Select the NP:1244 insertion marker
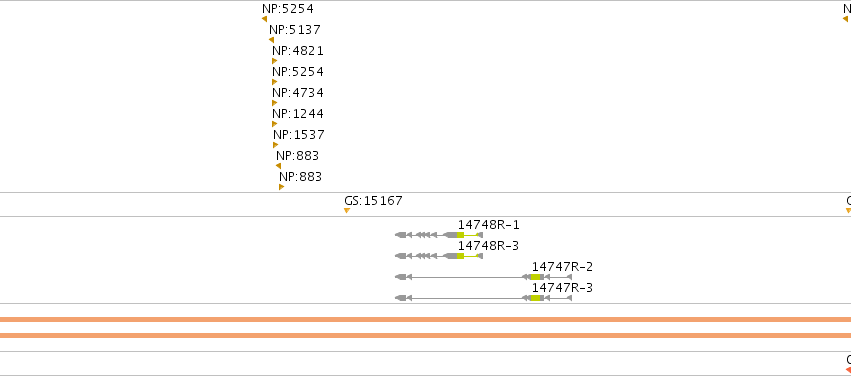Viewport: 851px width, 376px height. point(275,124)
